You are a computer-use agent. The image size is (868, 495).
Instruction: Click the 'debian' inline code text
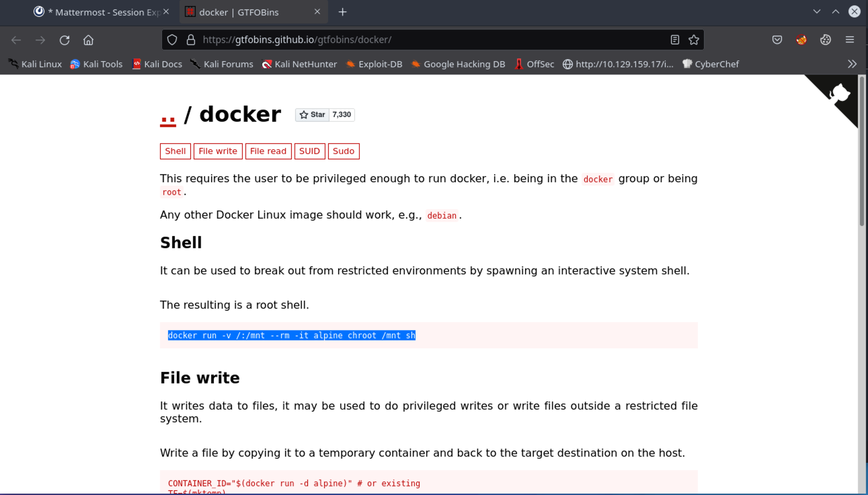pos(442,216)
